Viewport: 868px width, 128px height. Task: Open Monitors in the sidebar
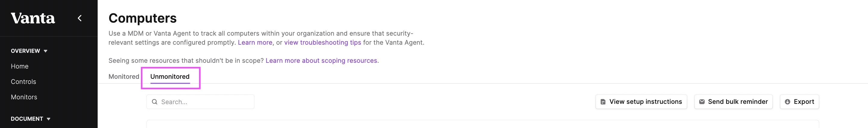(24, 97)
